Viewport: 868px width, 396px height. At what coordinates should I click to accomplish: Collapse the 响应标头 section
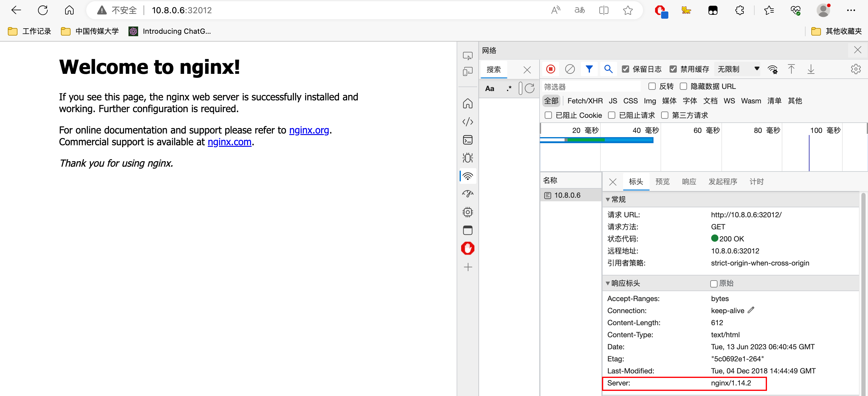pos(608,283)
